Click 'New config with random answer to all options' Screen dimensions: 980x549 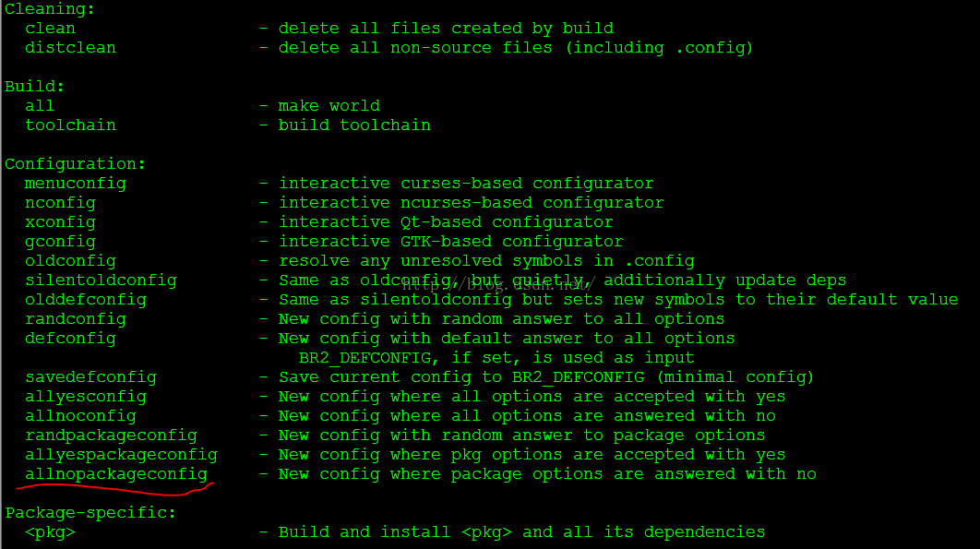click(502, 319)
